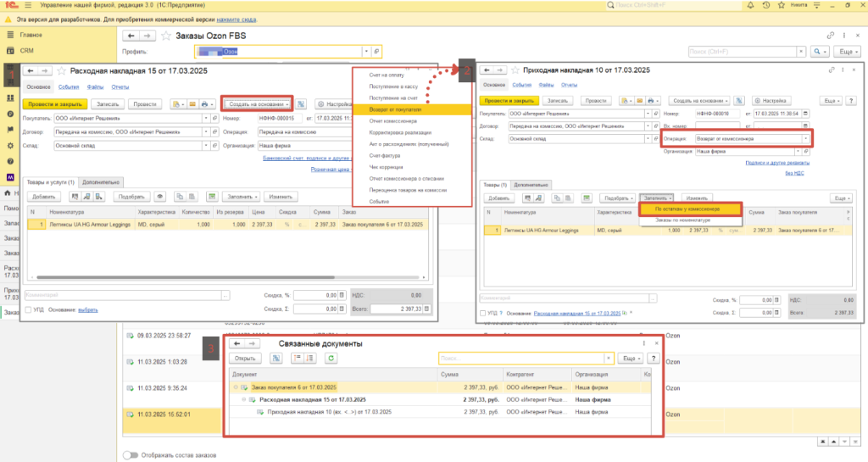Go back in Заказы Ozon FBS page
The height and width of the screenshot is (462, 868).
[131, 36]
